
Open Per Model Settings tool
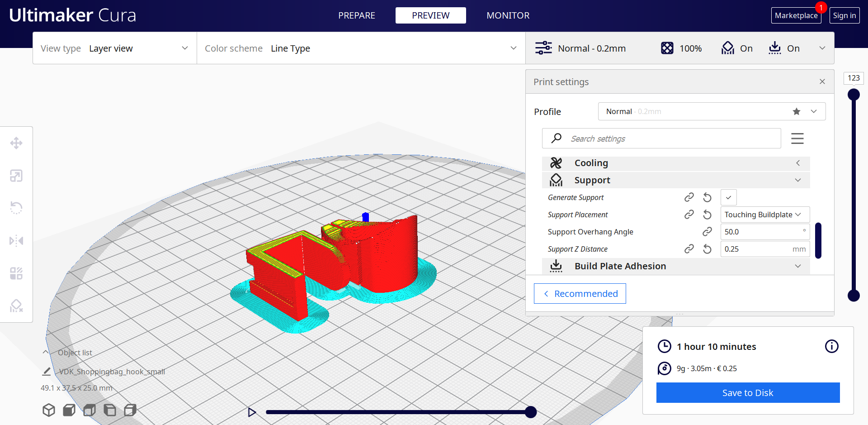point(16,273)
